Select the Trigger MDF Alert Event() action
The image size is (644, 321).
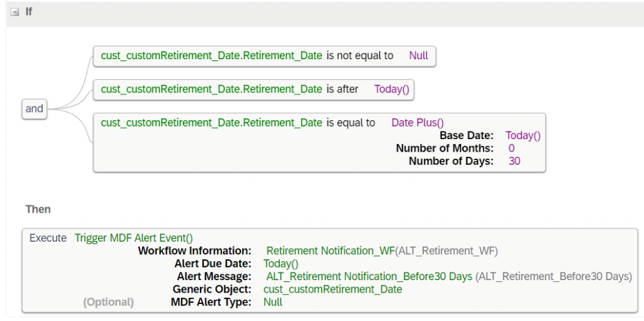(x=133, y=238)
